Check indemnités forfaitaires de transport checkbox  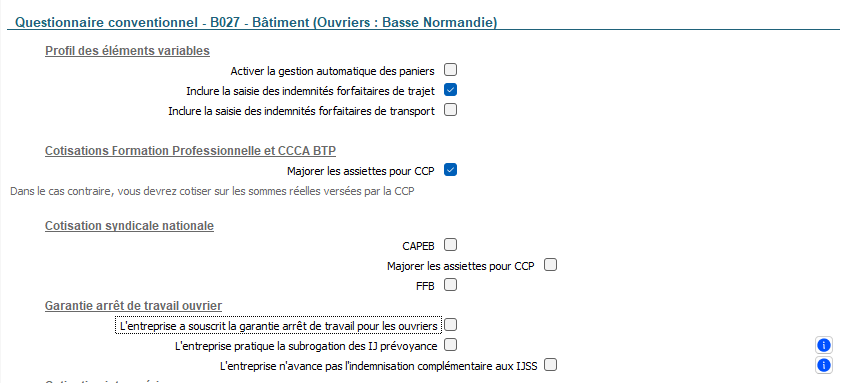click(x=451, y=110)
